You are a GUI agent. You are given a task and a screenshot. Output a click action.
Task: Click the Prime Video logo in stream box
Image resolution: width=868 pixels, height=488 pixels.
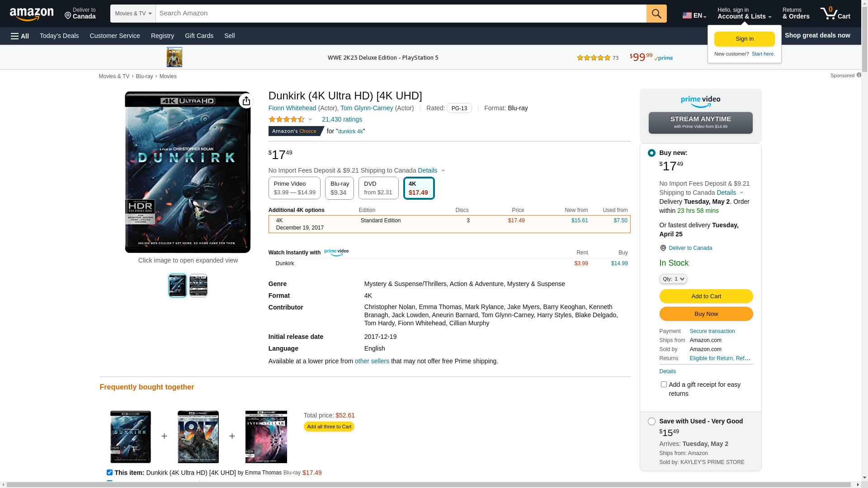700,102
